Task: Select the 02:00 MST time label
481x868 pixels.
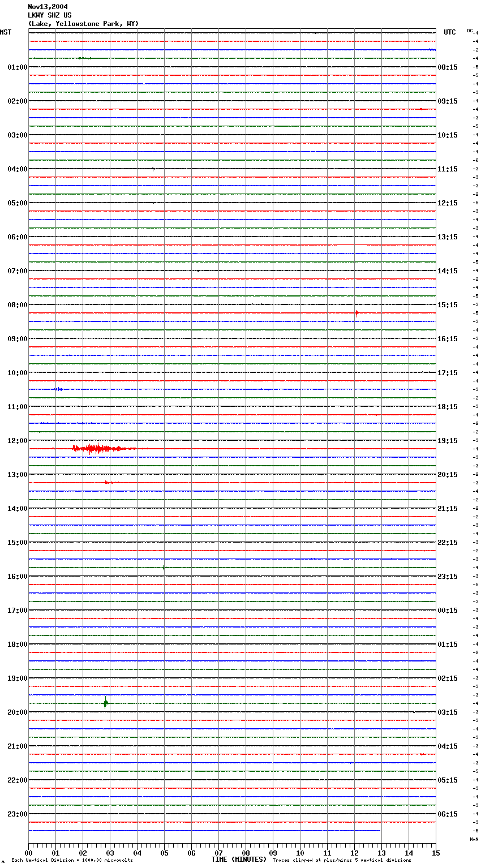Action: coord(17,101)
